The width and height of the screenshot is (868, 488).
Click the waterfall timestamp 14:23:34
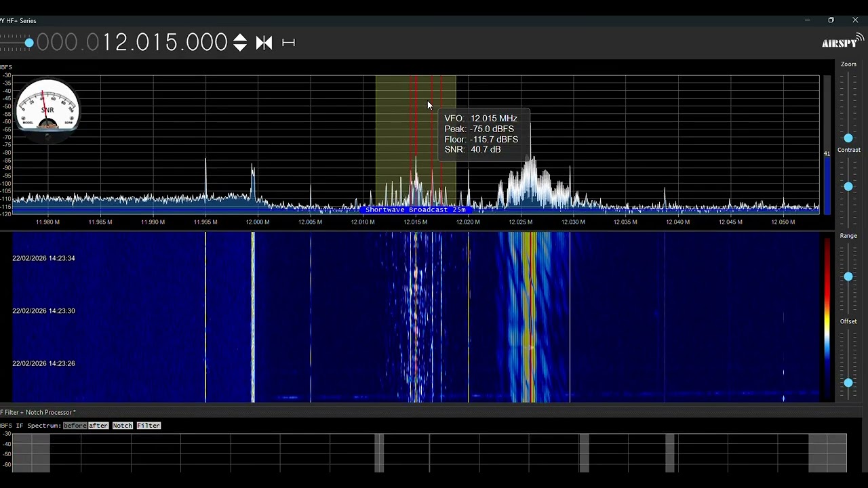pyautogui.click(x=43, y=258)
